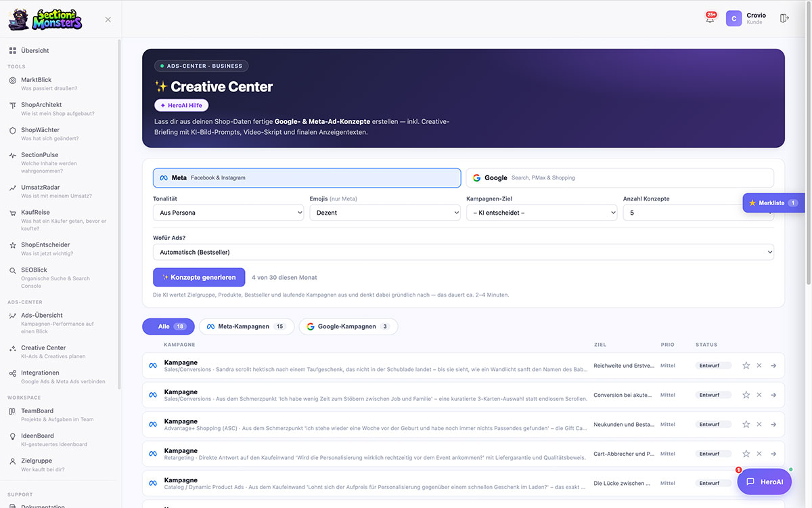
Task: Open the Kampagnen-Ziel dropdown
Action: (x=542, y=213)
